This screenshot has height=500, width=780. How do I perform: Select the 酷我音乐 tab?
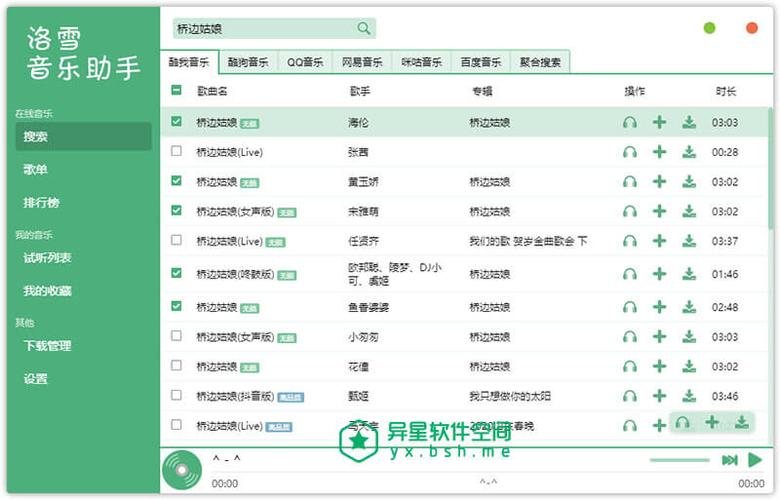click(x=189, y=62)
